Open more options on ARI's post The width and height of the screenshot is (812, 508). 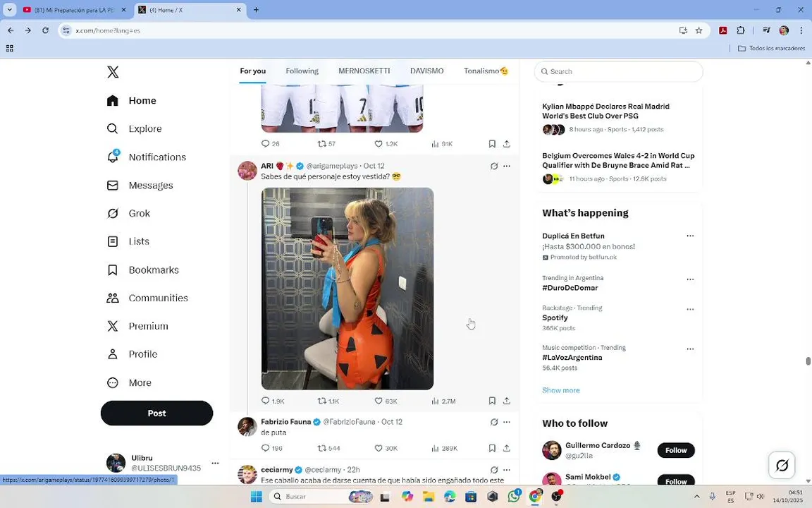coord(507,166)
